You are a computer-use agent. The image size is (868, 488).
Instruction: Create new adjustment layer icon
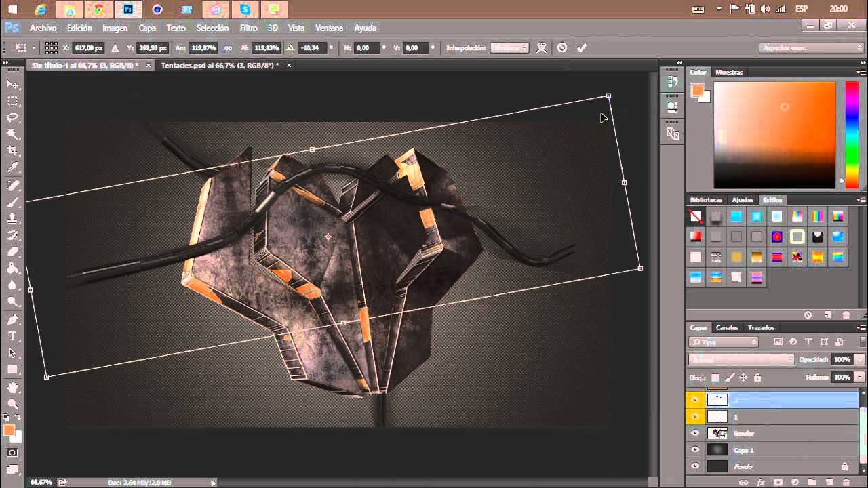pyautogui.click(x=795, y=483)
